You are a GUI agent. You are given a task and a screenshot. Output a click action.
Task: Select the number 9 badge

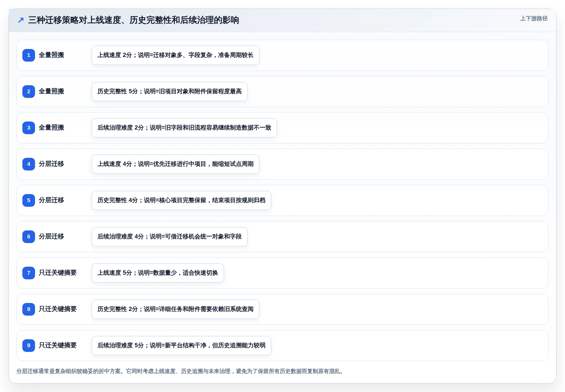29,346
